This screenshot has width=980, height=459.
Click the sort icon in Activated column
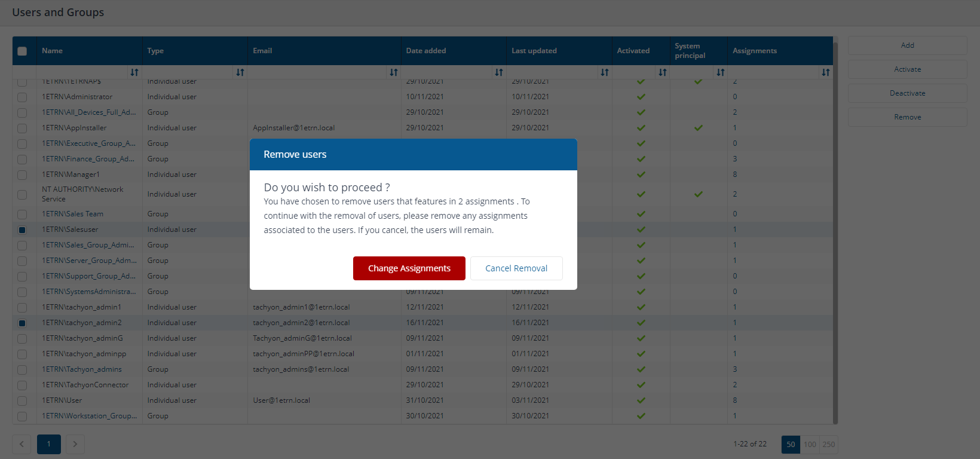pos(662,72)
